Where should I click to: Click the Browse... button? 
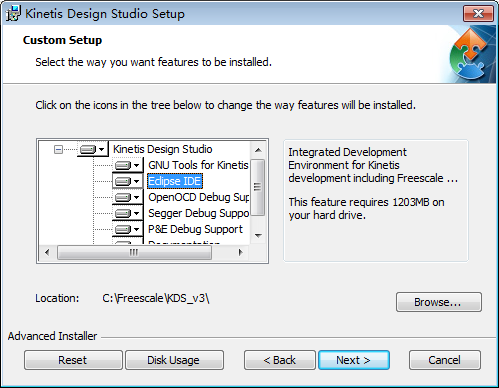coord(439,302)
